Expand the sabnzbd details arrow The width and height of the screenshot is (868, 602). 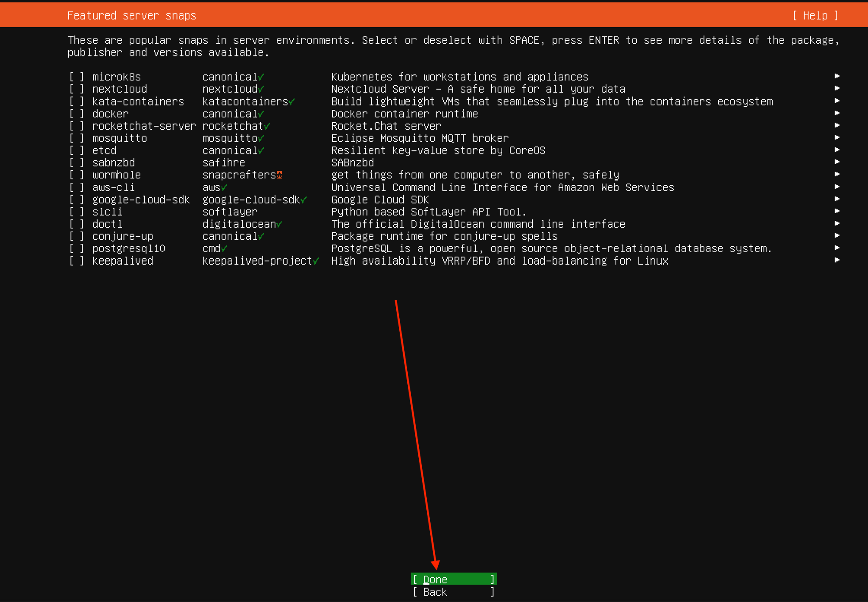click(x=837, y=162)
